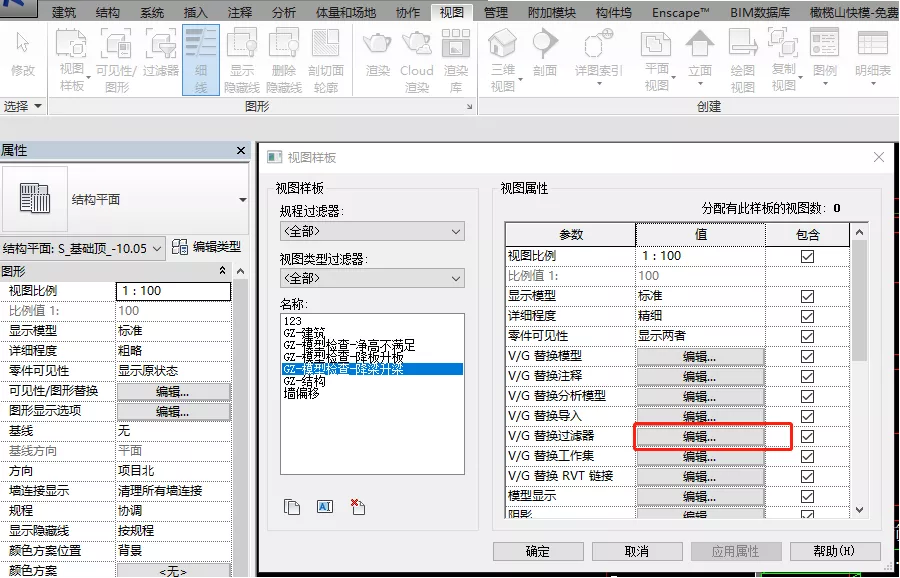Open the Schedules (明细表) ribbon tool
The height and width of the screenshot is (578, 900).
(x=872, y=57)
